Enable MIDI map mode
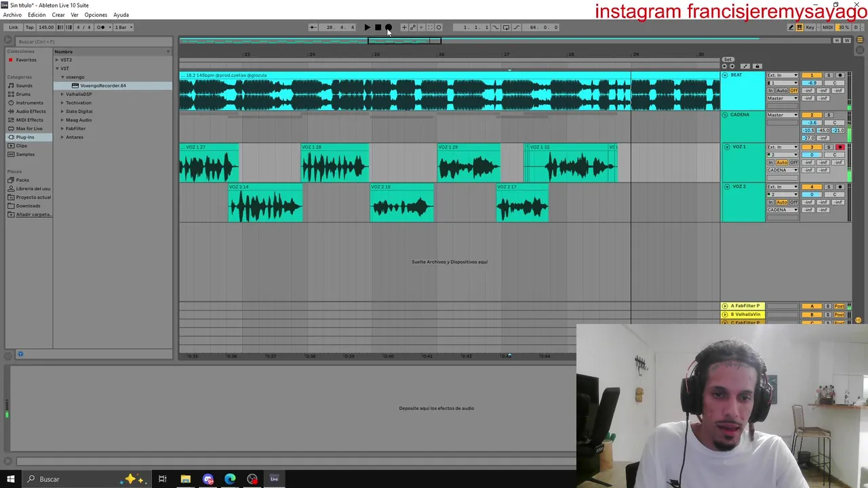The width and height of the screenshot is (868, 488). pyautogui.click(x=827, y=27)
